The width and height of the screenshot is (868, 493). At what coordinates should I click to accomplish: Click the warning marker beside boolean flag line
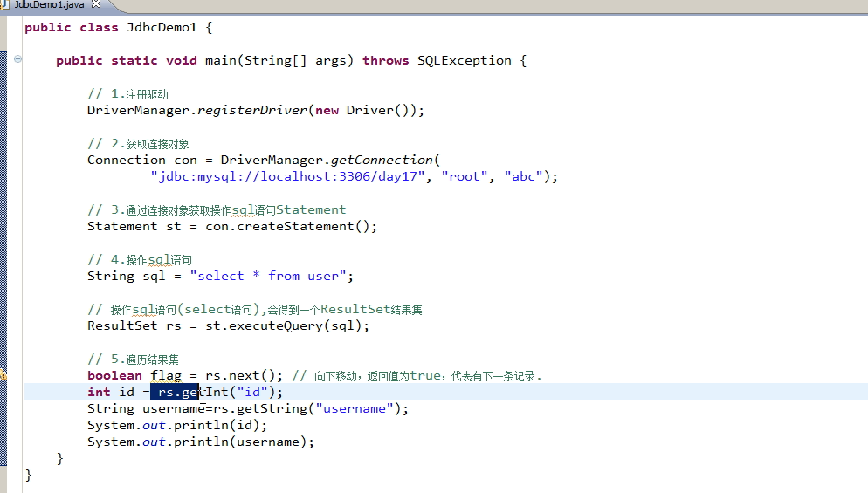point(3,375)
